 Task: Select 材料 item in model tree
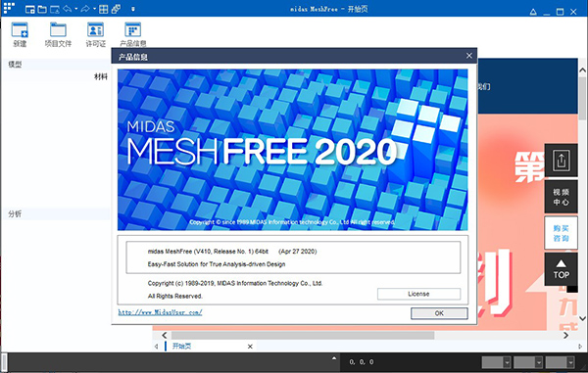click(x=101, y=76)
